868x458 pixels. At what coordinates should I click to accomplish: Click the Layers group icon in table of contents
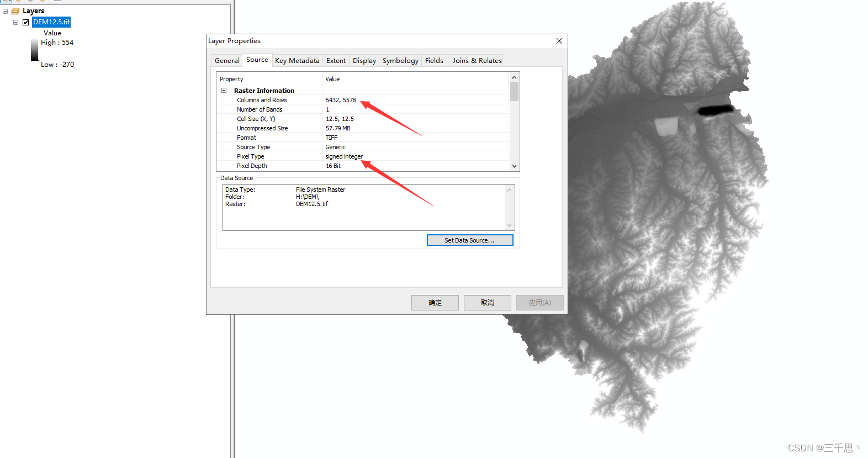pos(15,11)
